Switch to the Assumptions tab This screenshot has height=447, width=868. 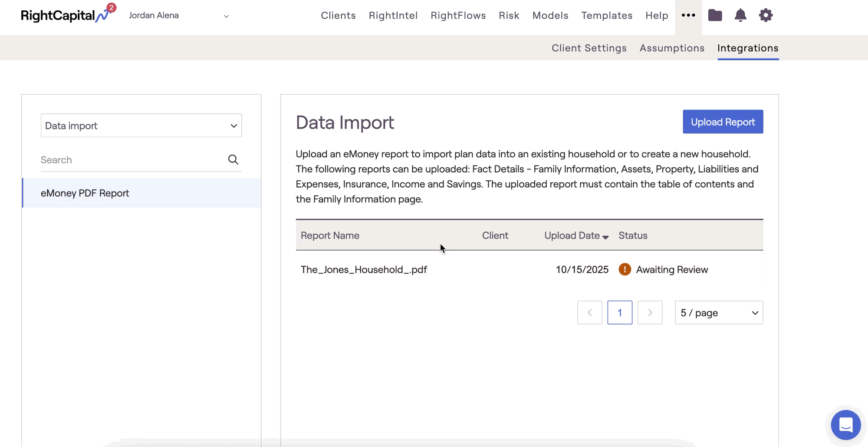[x=672, y=48]
